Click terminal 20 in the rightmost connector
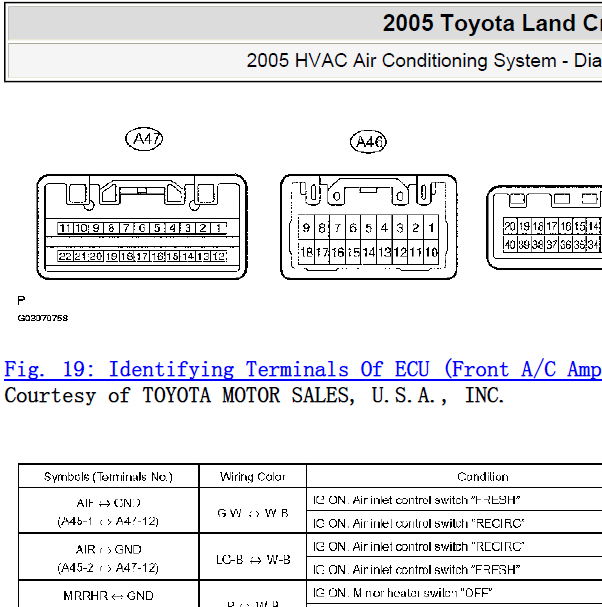 point(510,226)
